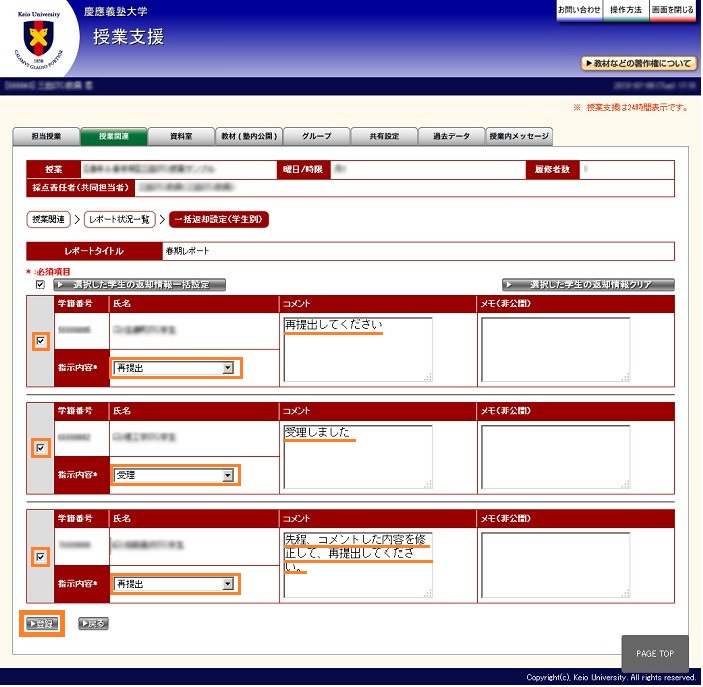
Task: Expand second student's 受理 dropdown
Action: (x=176, y=475)
